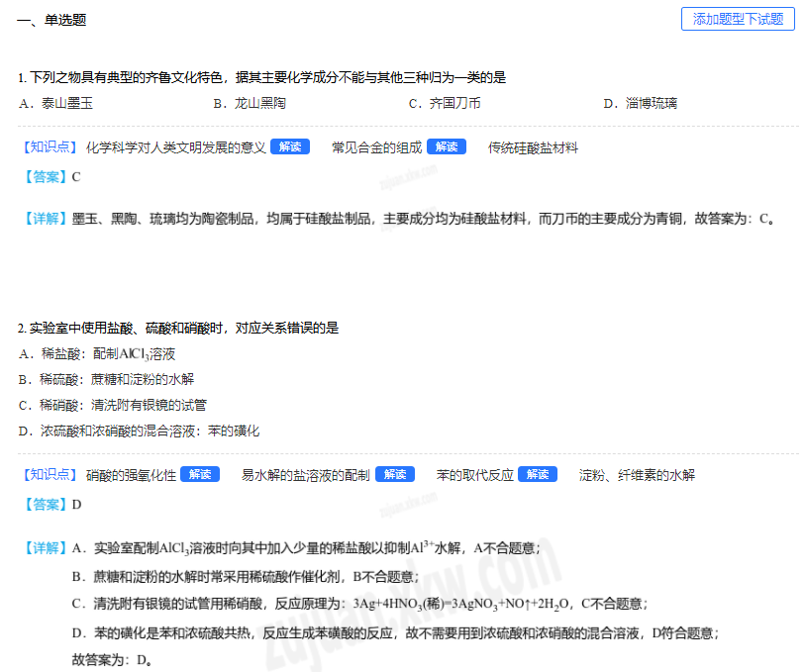Screen dimensions: 806x672
Task: Select option A 泰山墨玉
Action: click(x=55, y=103)
